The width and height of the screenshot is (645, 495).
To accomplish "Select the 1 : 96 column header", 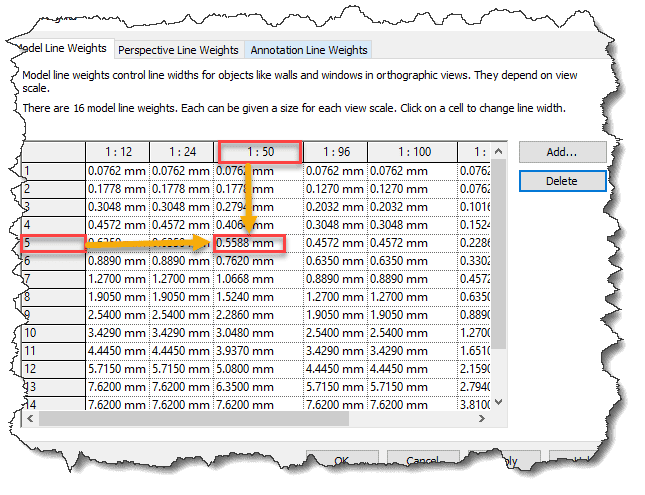I will (x=336, y=152).
